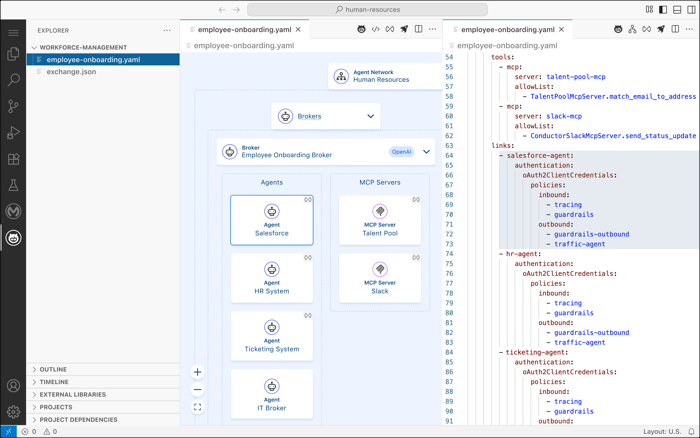Switch to right employee-onboarding.yaml tab
700x438 pixels.
tap(507, 30)
